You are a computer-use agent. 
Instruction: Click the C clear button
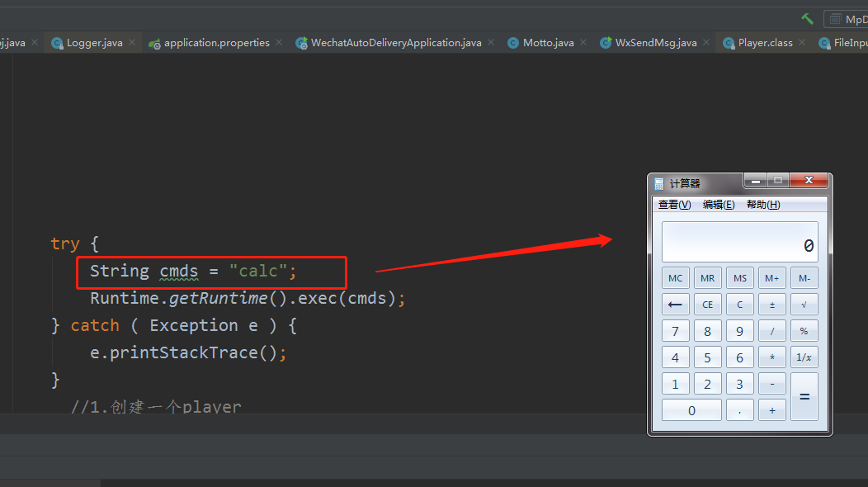[x=739, y=304]
